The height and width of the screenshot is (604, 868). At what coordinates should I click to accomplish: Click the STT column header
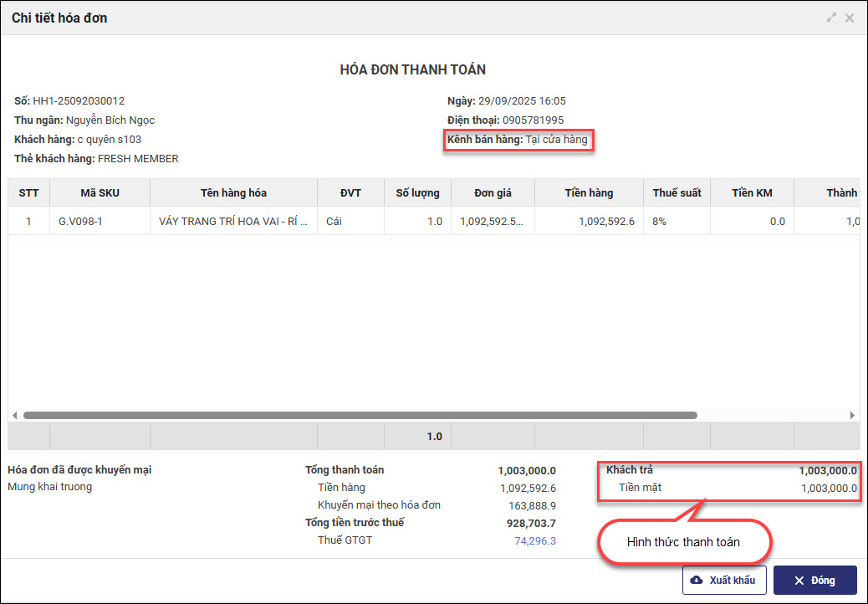click(x=28, y=193)
